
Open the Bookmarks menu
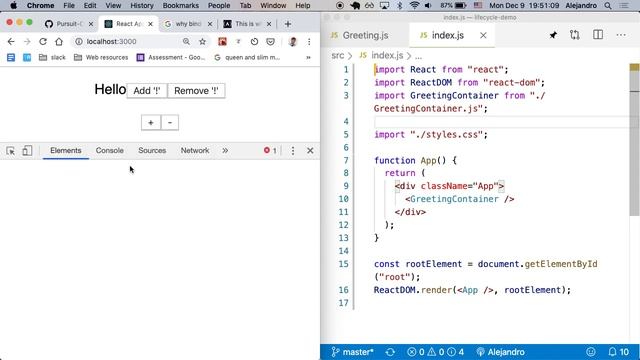[180, 6]
